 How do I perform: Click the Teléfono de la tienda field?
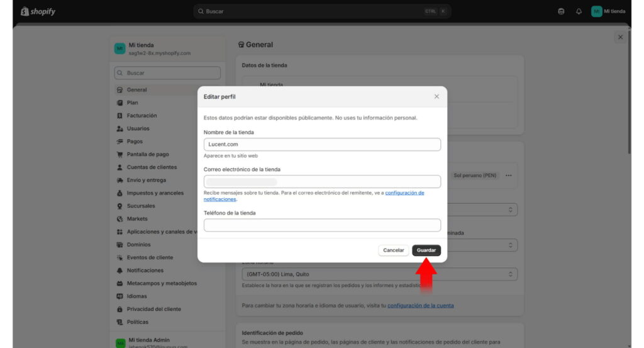322,225
